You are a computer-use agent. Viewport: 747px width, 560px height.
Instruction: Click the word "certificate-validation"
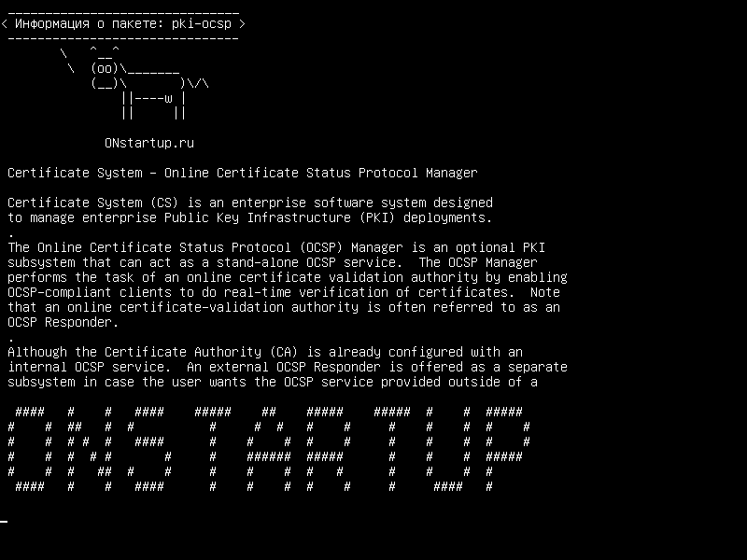tap(202, 307)
